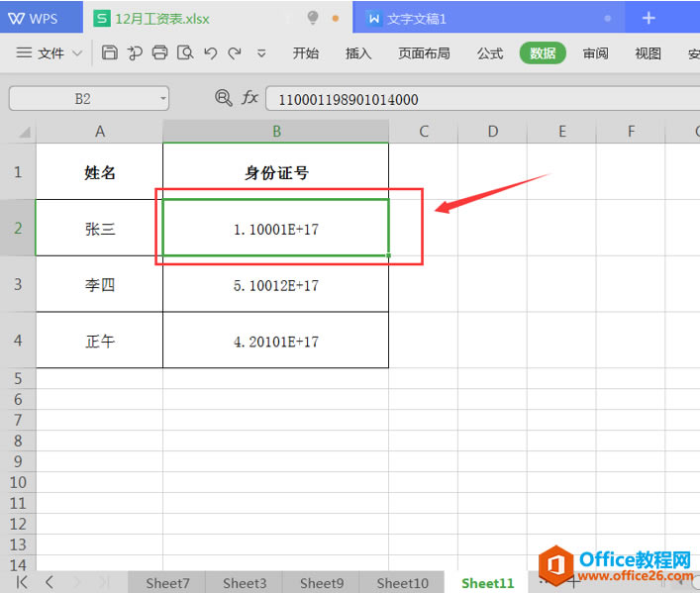Screen dimensions: 700x593
Task: Switch to the Sheet7 tab
Action: pos(167,583)
